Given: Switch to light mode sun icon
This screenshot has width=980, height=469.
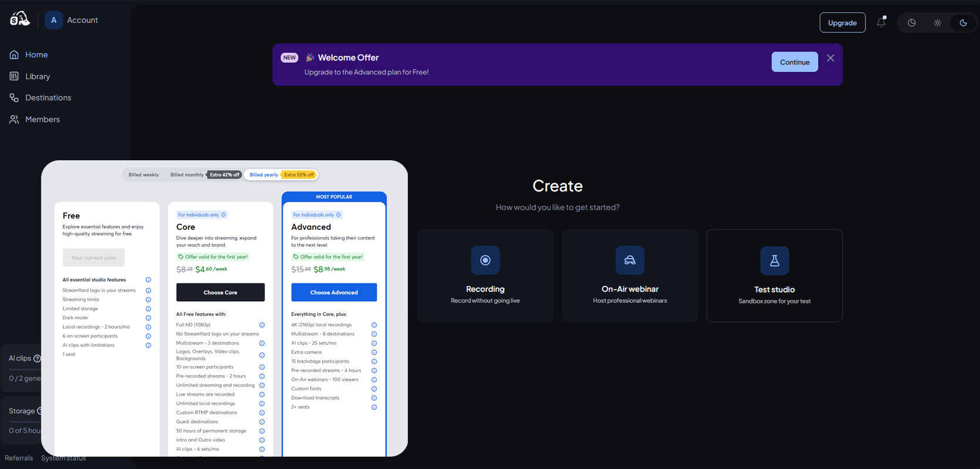Looking at the screenshot, I should click(x=937, y=23).
